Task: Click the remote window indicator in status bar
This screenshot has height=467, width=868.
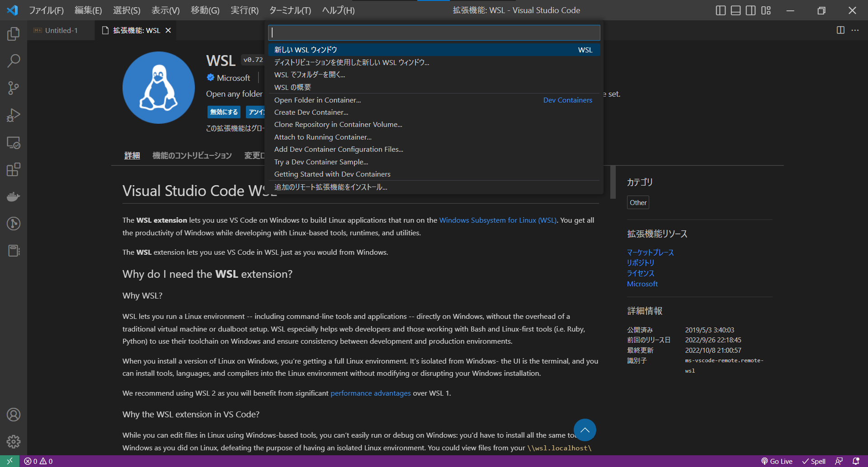Action: 9,461
